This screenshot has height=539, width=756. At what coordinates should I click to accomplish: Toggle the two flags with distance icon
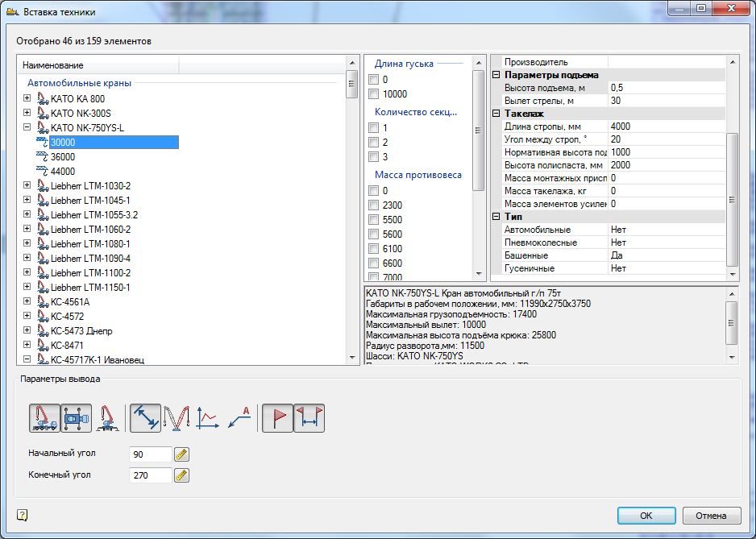coord(309,418)
